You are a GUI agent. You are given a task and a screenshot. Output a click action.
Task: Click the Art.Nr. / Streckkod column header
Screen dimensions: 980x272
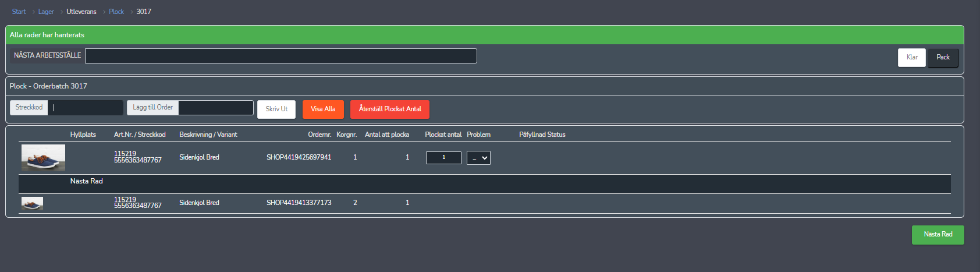click(140, 135)
